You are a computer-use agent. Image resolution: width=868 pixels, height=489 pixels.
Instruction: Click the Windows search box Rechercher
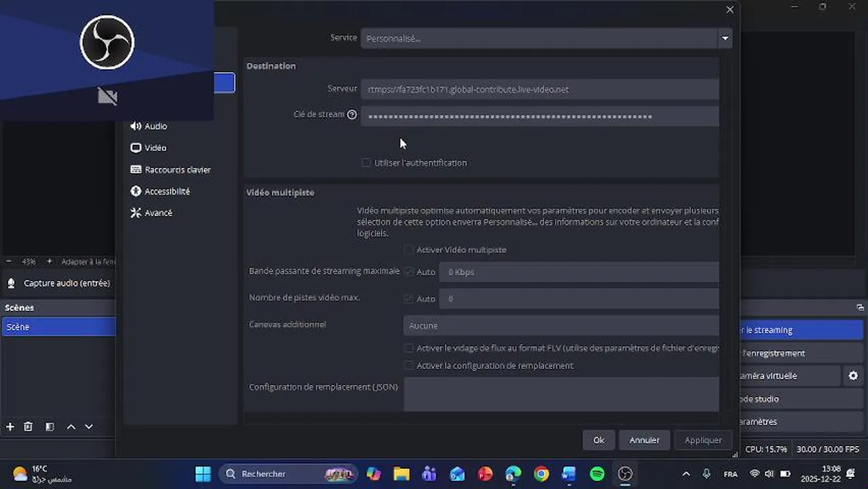[288, 473]
